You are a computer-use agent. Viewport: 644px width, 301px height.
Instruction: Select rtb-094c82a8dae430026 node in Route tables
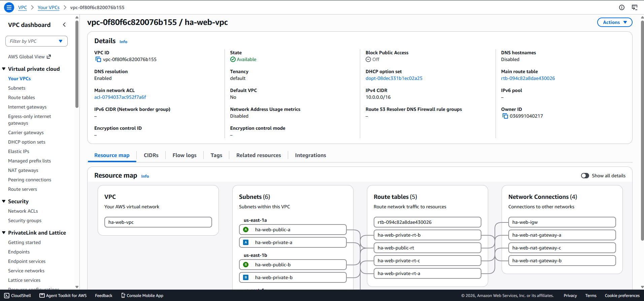pyautogui.click(x=428, y=222)
